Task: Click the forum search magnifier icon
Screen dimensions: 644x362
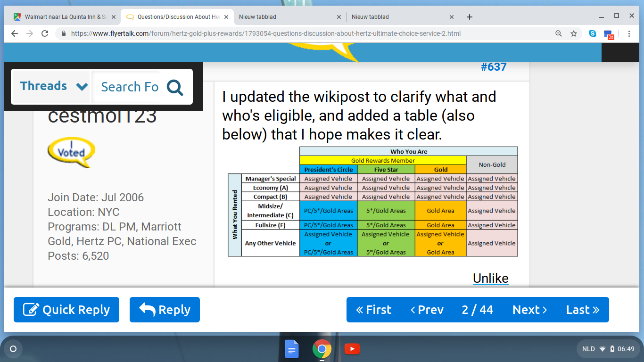Action: (x=175, y=87)
